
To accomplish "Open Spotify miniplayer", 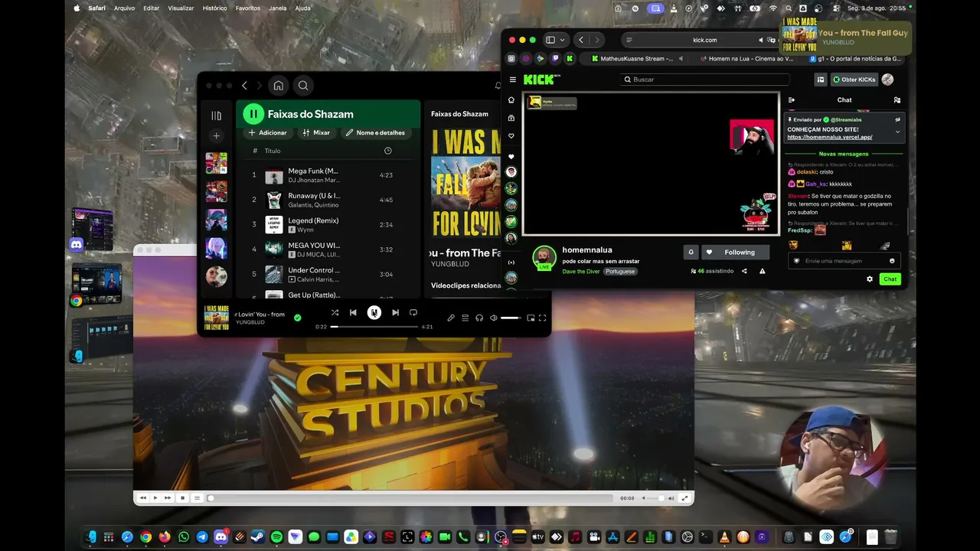I will click(531, 318).
